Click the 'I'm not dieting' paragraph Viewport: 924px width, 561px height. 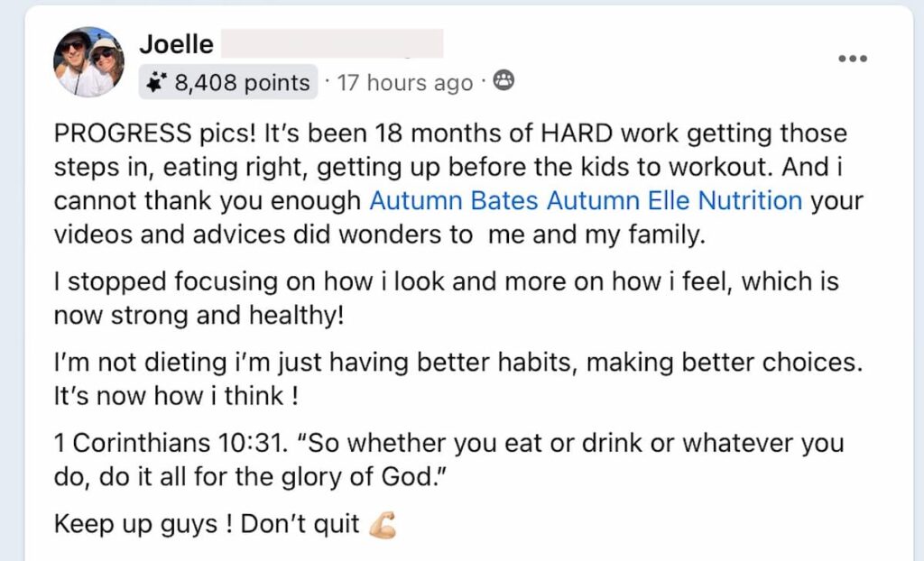pos(458,363)
